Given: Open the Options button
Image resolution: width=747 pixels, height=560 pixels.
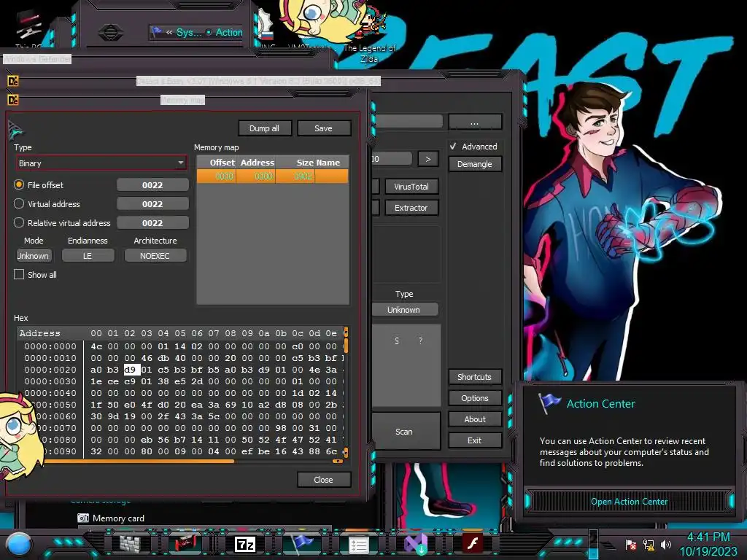Looking at the screenshot, I should tap(475, 397).
